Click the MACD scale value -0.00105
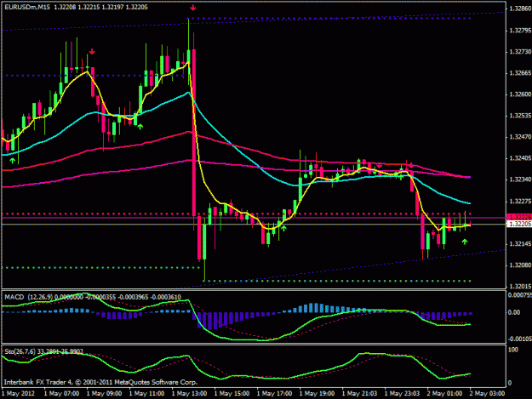This screenshot has height=399, width=532. click(x=520, y=339)
